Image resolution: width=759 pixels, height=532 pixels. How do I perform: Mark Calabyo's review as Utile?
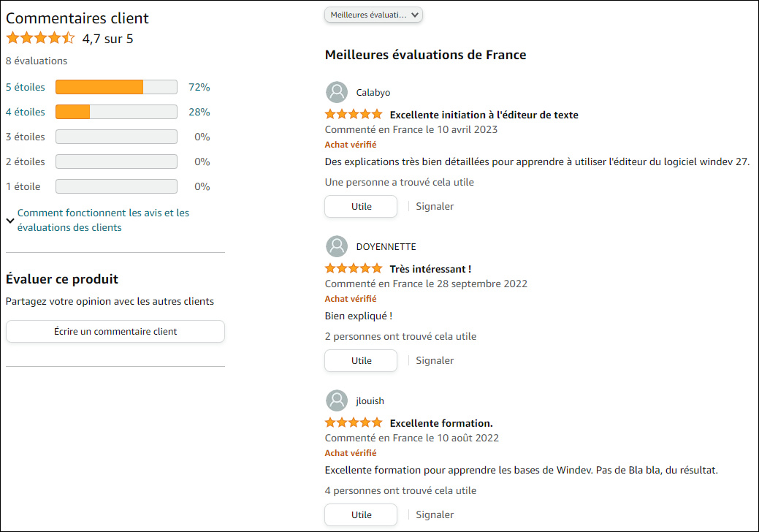click(x=361, y=206)
